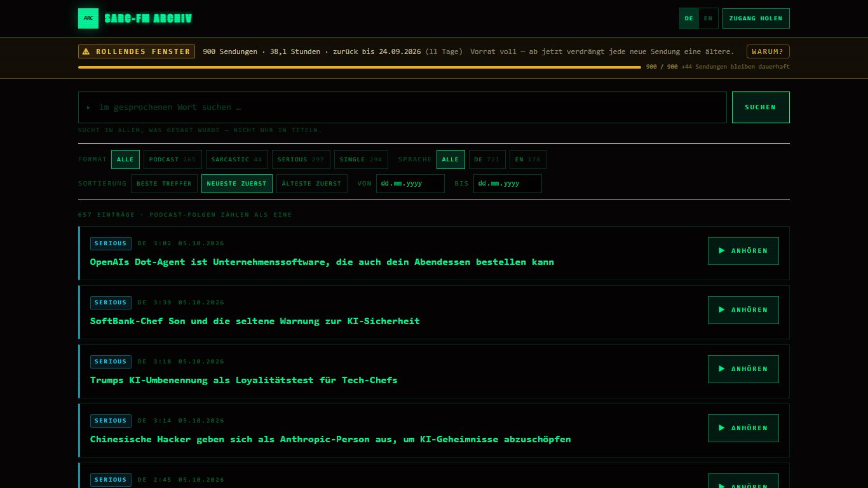
Task: Click duration '3:14' on Chinesische Hacker entry
Action: point(162,421)
